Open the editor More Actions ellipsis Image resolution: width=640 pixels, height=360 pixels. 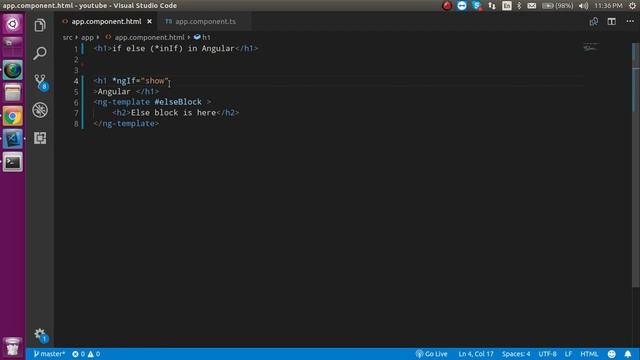pos(630,21)
